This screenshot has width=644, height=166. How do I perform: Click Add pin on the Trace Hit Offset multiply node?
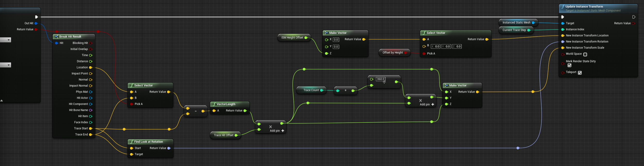[x=277, y=131]
